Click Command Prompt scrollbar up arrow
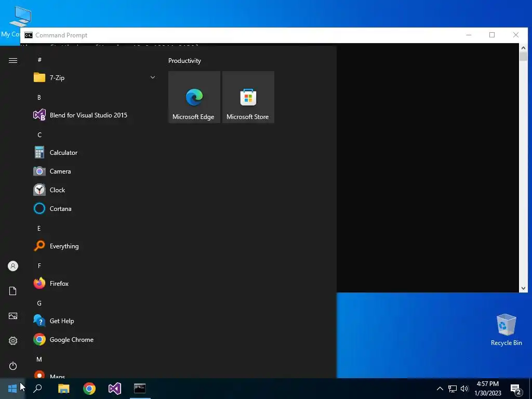This screenshot has height=399, width=532. click(523, 48)
